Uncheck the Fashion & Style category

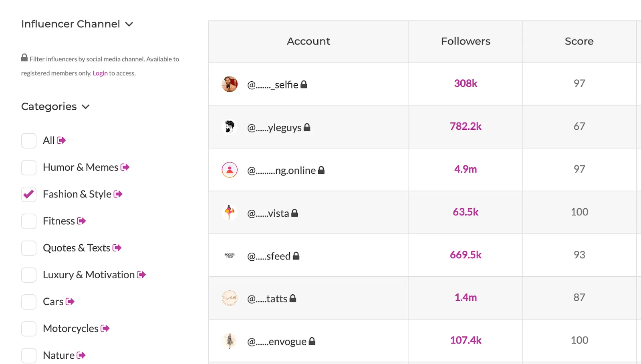(28, 194)
